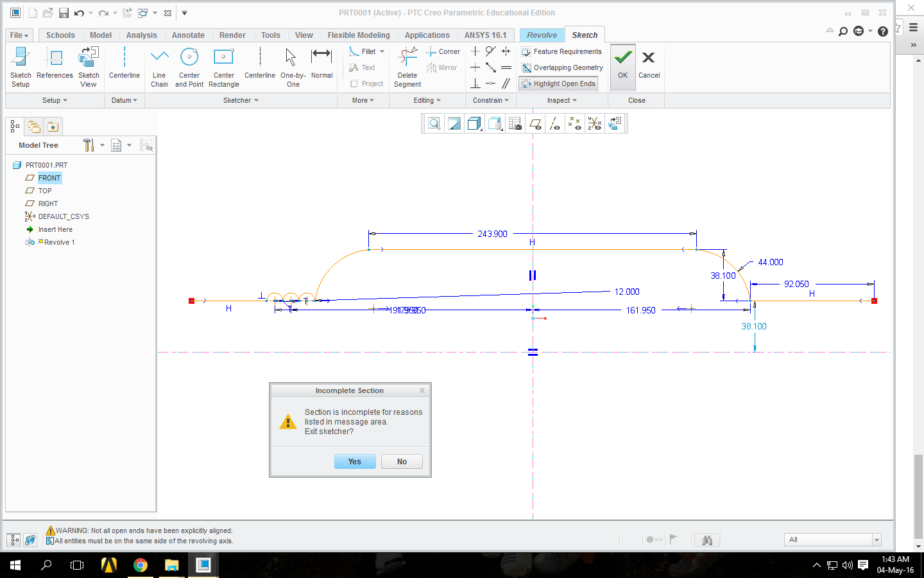
Task: Open the Favorites panel tab
Action: pyautogui.click(x=53, y=127)
